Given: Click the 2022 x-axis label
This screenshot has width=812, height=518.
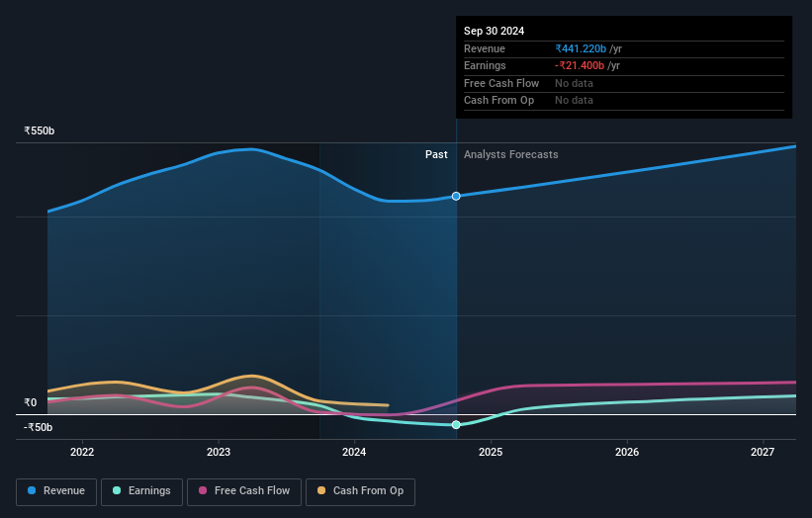Looking at the screenshot, I should pos(82,453).
